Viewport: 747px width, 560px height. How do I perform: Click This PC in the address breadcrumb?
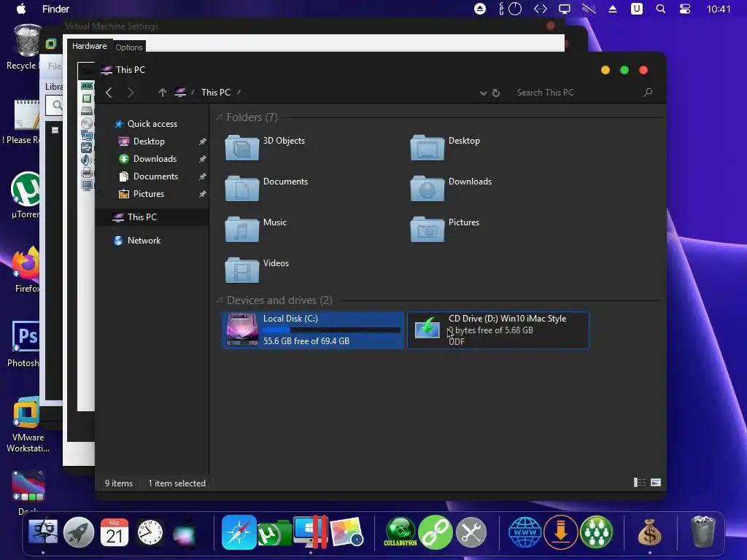point(216,93)
